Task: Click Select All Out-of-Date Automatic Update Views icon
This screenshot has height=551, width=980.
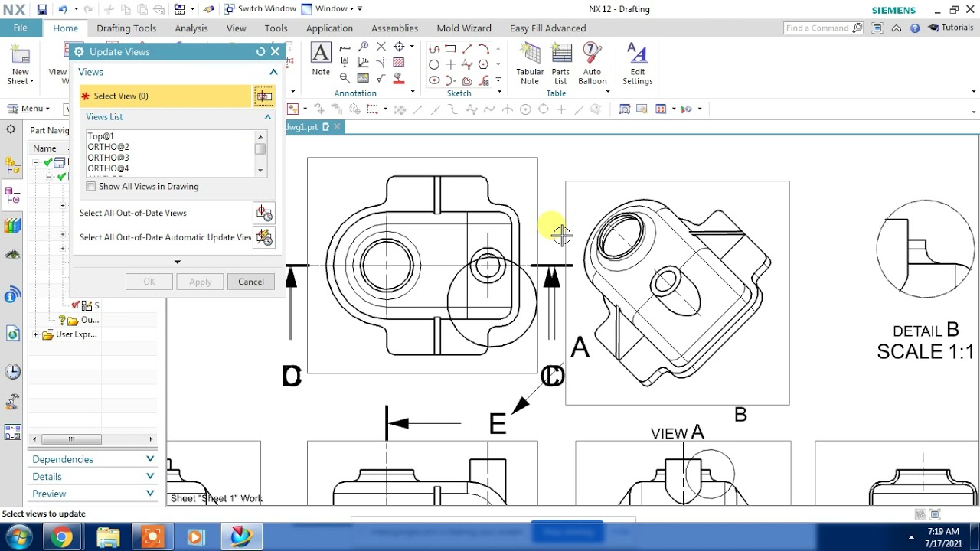Action: (264, 237)
